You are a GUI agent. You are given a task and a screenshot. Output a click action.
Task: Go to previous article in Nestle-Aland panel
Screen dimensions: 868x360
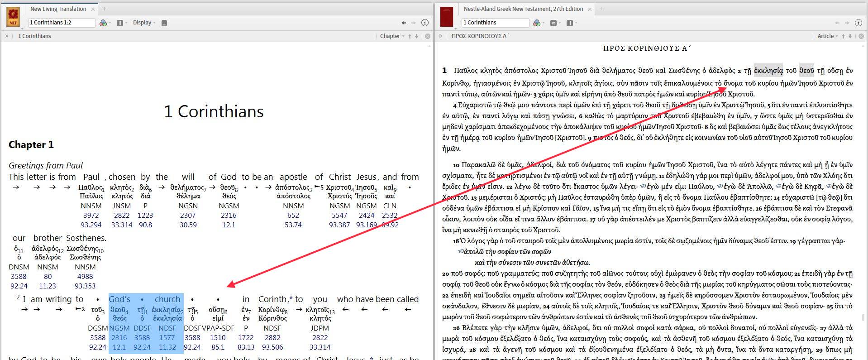(844, 36)
